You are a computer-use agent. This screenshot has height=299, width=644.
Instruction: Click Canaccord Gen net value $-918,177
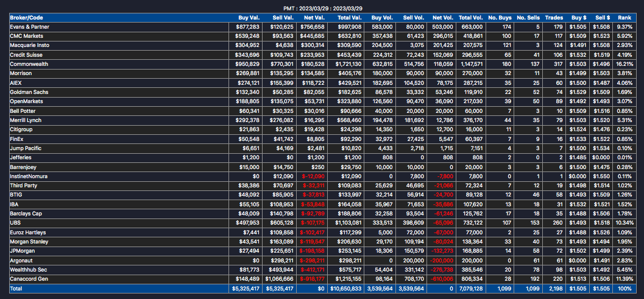(312, 279)
